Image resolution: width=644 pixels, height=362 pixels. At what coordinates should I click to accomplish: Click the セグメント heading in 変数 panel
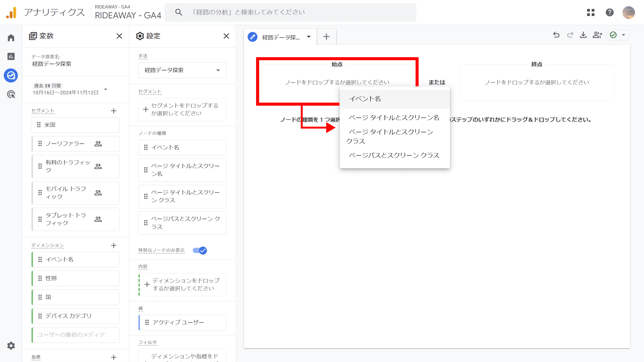43,111
